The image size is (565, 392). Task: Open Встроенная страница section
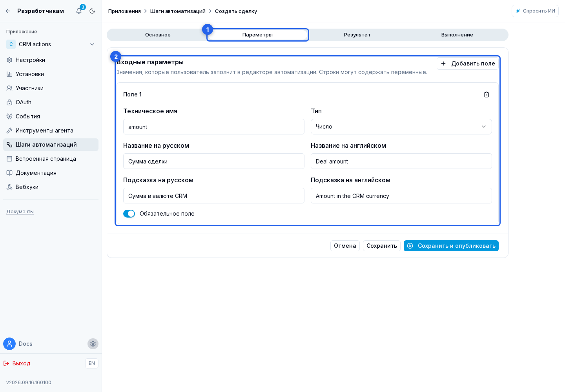click(x=51, y=159)
